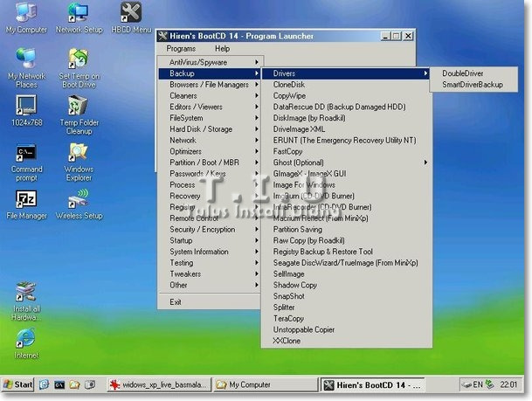Open the Programs menu

(181, 49)
